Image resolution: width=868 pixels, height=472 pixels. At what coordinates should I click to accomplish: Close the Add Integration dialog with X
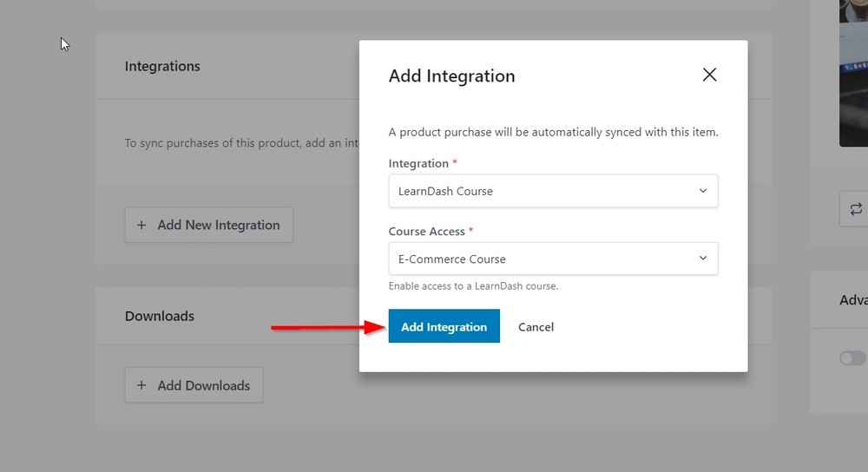[709, 75]
